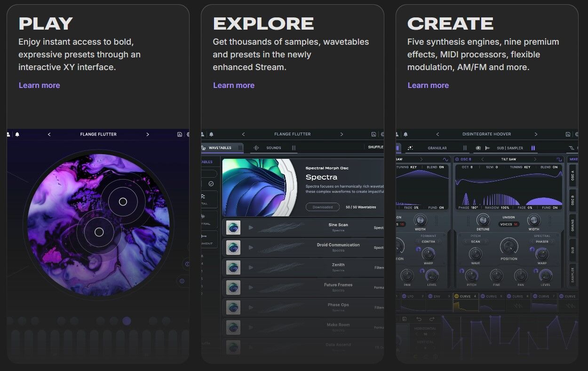Go to previous preset in the PLAY card
The height and width of the screenshot is (371, 588).
point(49,134)
